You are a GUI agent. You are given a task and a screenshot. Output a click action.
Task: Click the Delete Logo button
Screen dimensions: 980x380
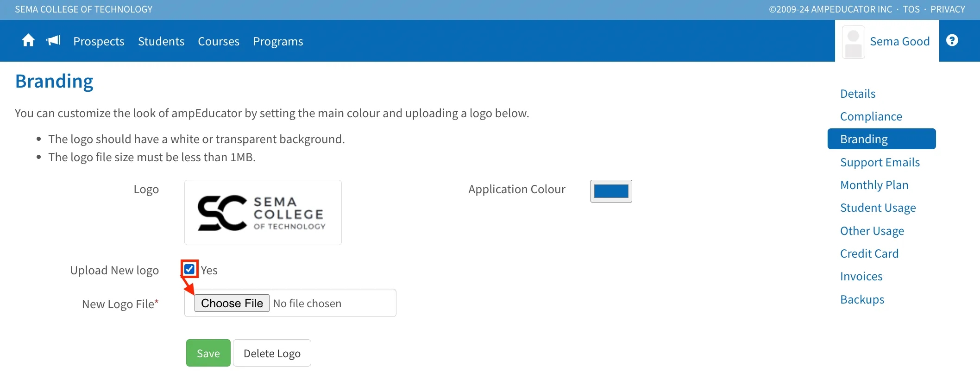272,353
